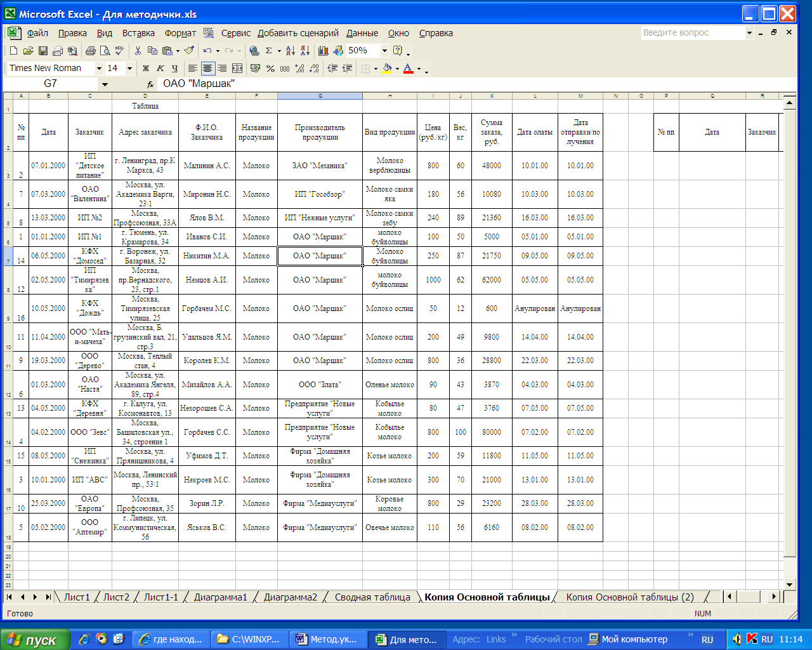Click the Increase Indent icon

(x=347, y=68)
